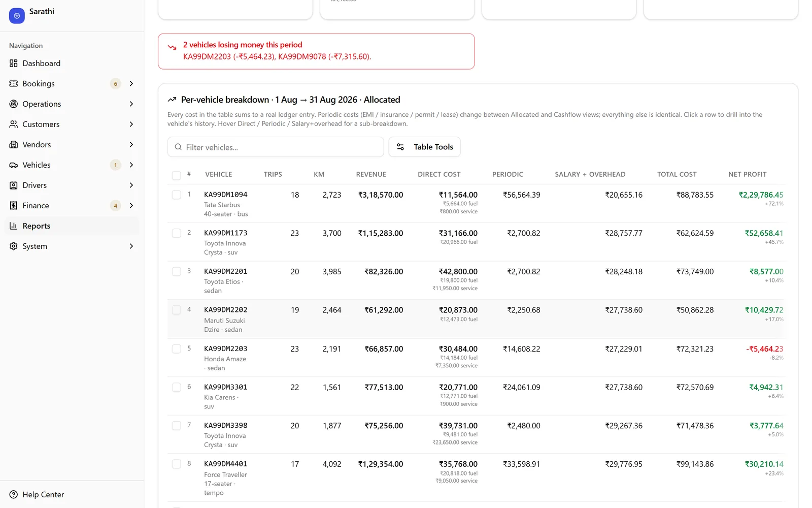Check the row checkbox for KA99DM2201
Image resolution: width=812 pixels, height=508 pixels.
[x=177, y=271]
